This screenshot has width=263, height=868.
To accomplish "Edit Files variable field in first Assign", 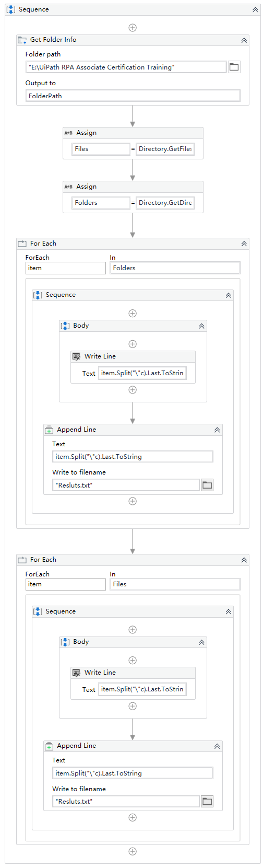I will tap(101, 149).
